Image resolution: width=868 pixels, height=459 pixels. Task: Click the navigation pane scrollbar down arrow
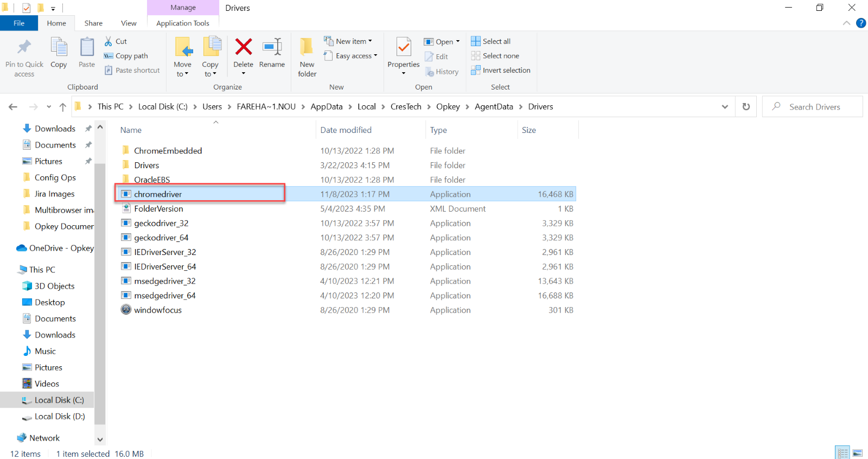[100, 439]
